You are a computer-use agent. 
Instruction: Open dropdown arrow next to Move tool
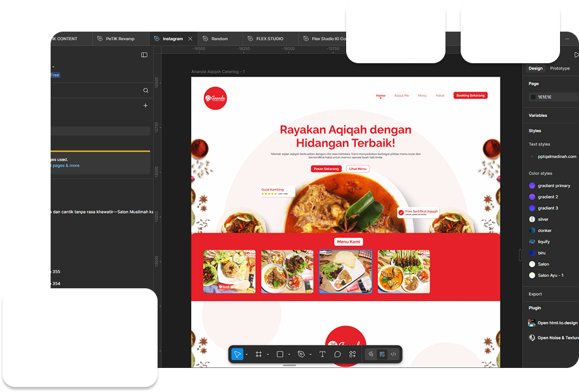[x=246, y=355]
